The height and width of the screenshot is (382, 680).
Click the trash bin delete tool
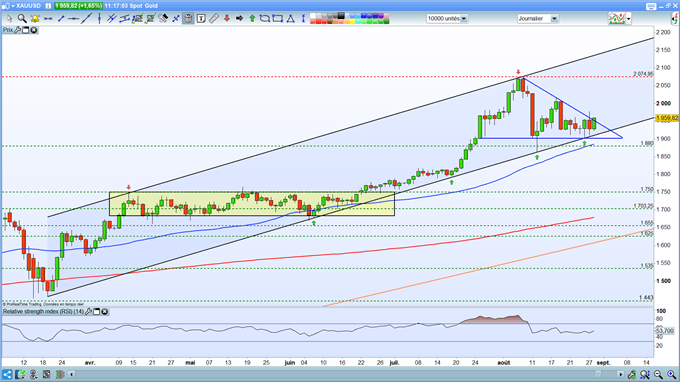(x=188, y=19)
